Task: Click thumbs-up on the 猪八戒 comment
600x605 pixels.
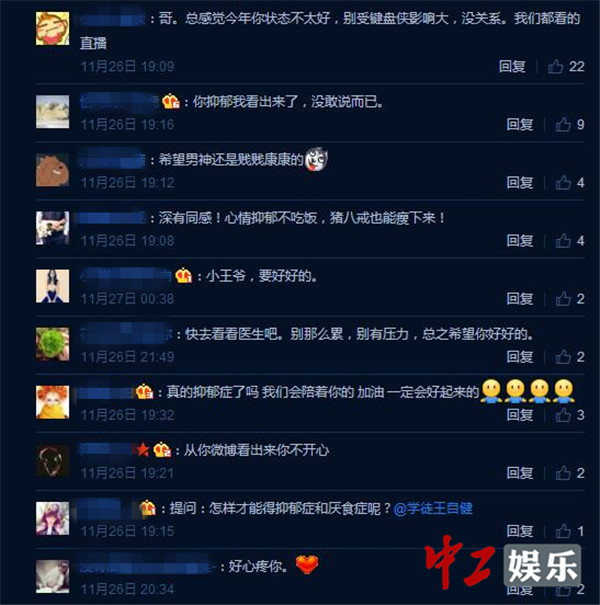Action: (x=563, y=241)
